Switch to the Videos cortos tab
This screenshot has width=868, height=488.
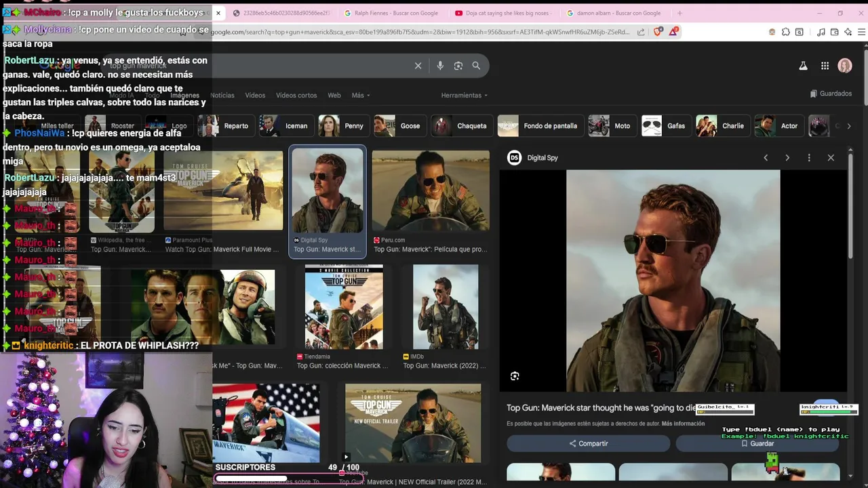click(x=296, y=96)
